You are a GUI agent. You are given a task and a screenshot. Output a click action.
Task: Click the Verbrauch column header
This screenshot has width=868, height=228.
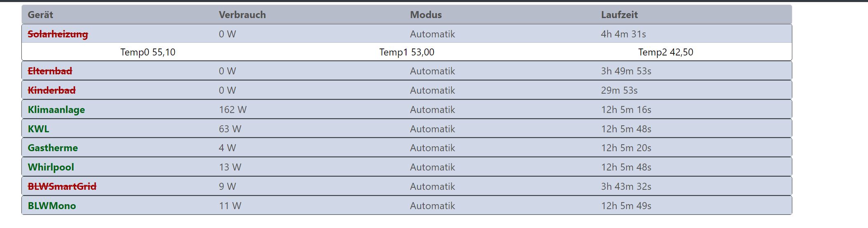tap(242, 15)
